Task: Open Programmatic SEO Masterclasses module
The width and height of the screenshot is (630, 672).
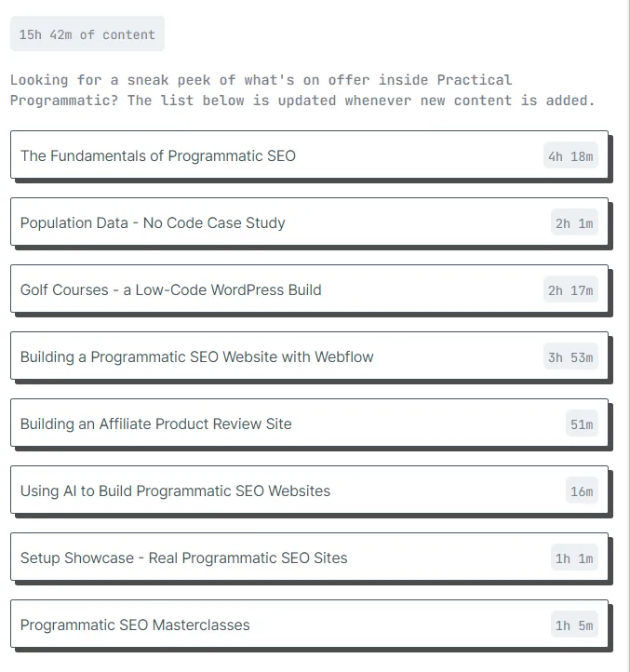Action: (309, 624)
